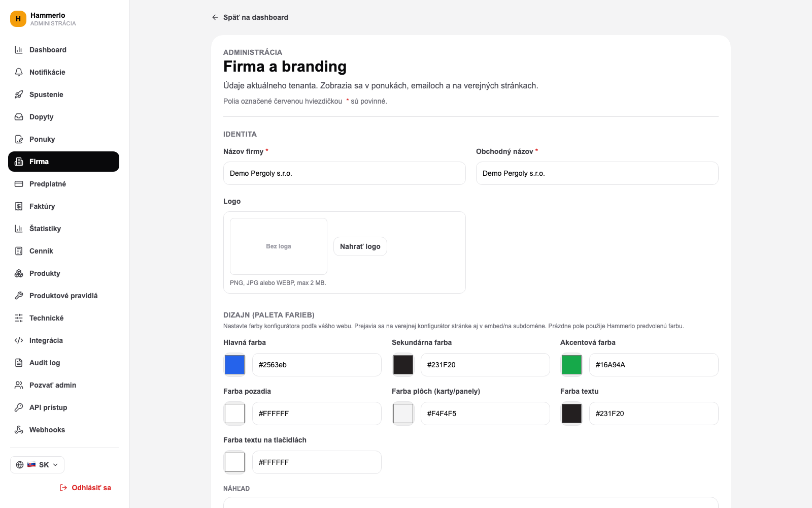Click the Dopyty inbox icon
The width and height of the screenshot is (812, 508).
[x=19, y=117]
